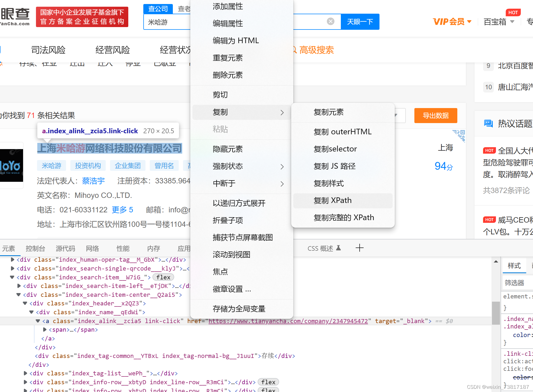
Task: Select 复制 XPath from submenu
Action: (333, 201)
